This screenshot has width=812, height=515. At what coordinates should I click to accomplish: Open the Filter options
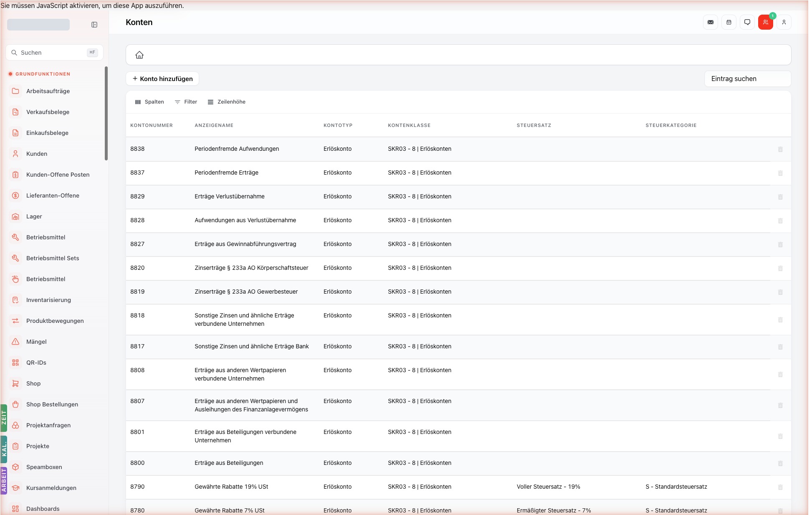tap(186, 102)
